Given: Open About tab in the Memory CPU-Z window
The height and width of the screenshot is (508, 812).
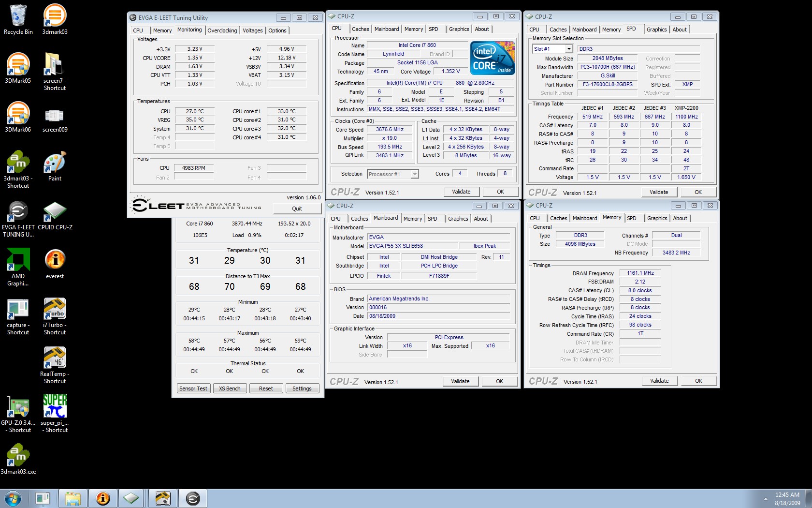Looking at the screenshot, I should point(680,218).
